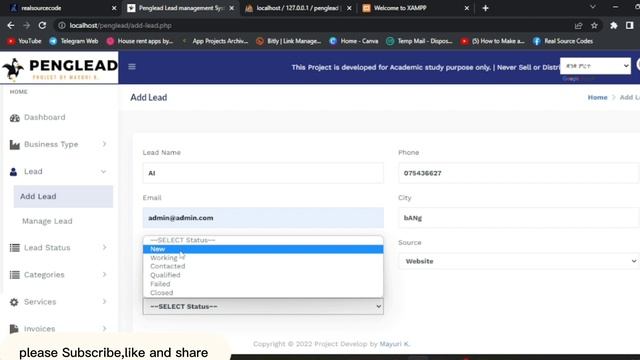
Task: Expand the Categories menu
Action: (104, 274)
